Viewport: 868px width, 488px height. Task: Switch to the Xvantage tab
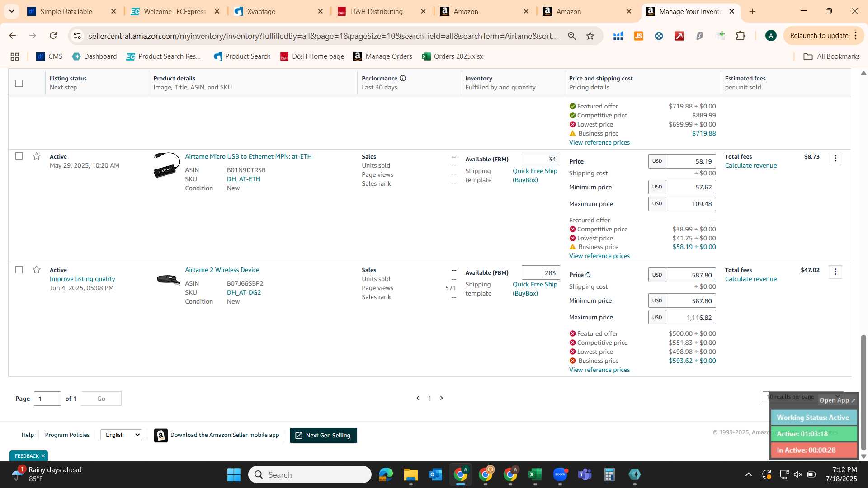coord(261,12)
